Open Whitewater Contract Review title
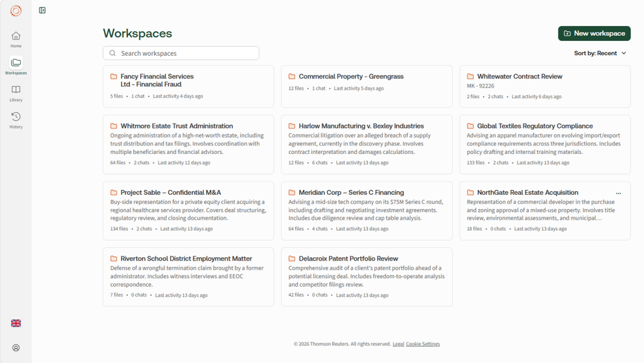The width and height of the screenshot is (644, 363). (x=520, y=77)
